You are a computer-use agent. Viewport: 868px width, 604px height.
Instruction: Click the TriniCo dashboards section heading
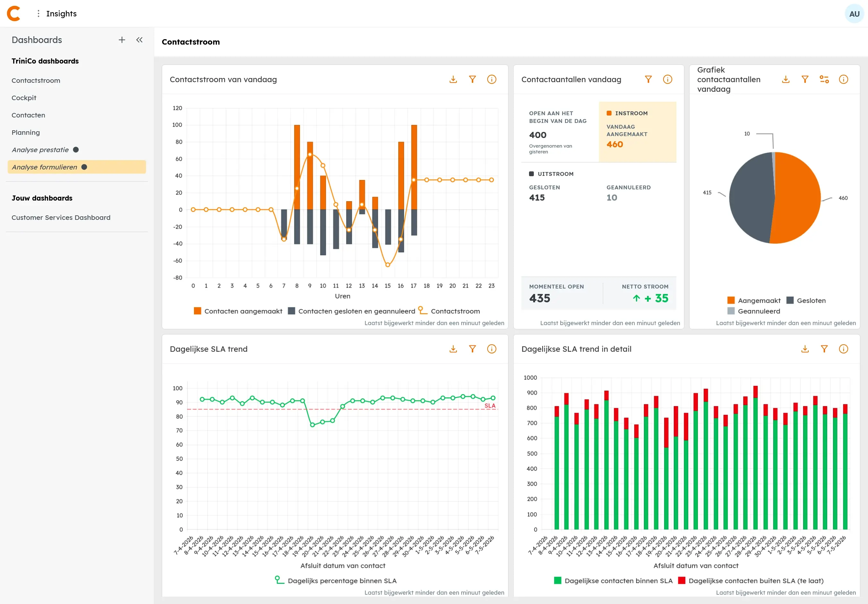tap(45, 61)
